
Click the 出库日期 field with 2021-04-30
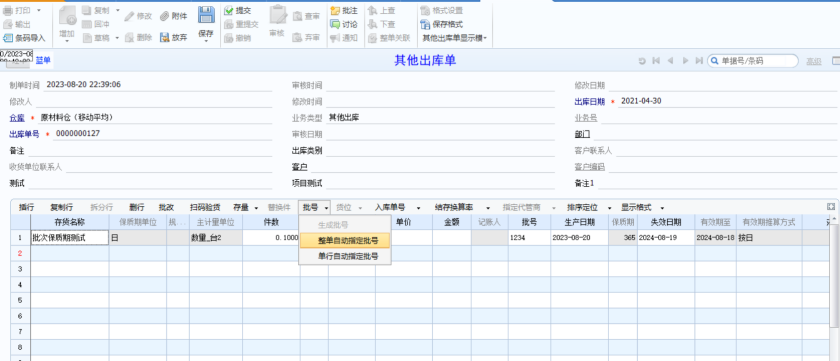[728, 101]
